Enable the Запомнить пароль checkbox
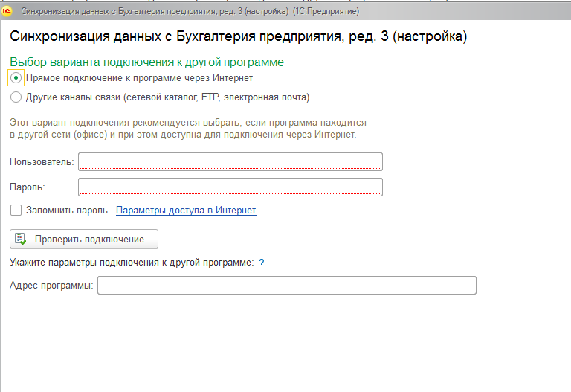The image size is (571, 392). click(x=16, y=211)
